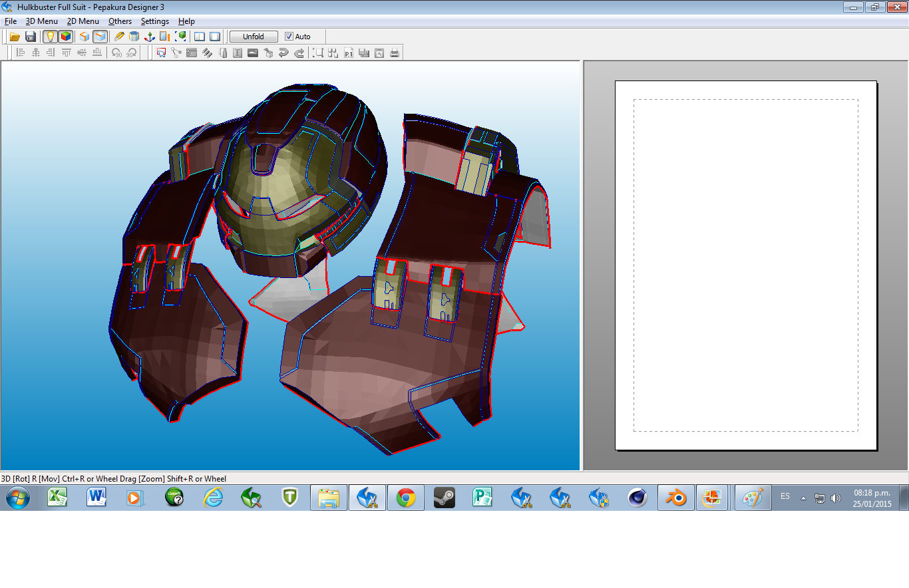Select the add image tool
Screen dimensions: 909x588
click(253, 53)
